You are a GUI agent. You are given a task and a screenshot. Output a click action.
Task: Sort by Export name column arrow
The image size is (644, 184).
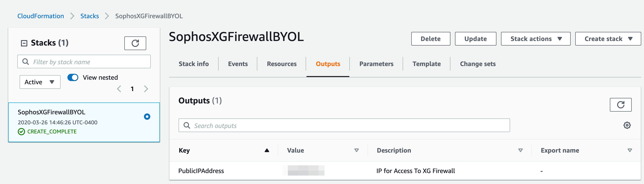tap(630, 150)
